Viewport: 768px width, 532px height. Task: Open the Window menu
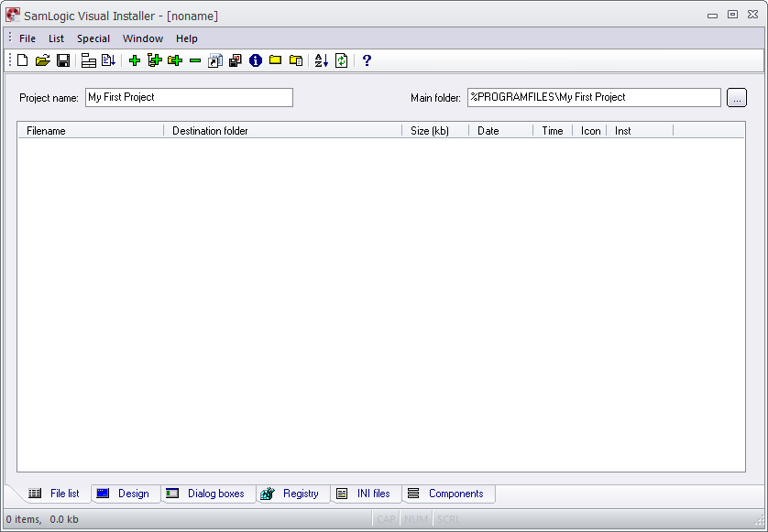[x=143, y=38]
